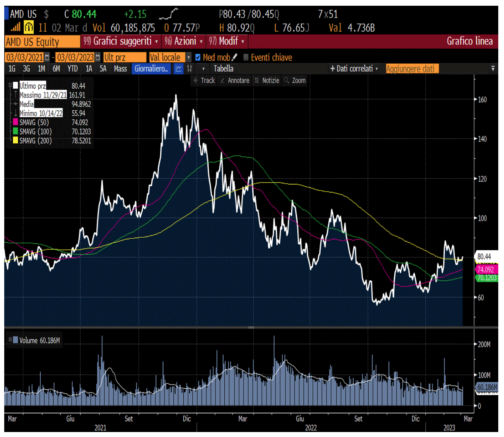Click the SMAVG (100) legend label
This screenshot has height=437, width=504.
[x=36, y=132]
